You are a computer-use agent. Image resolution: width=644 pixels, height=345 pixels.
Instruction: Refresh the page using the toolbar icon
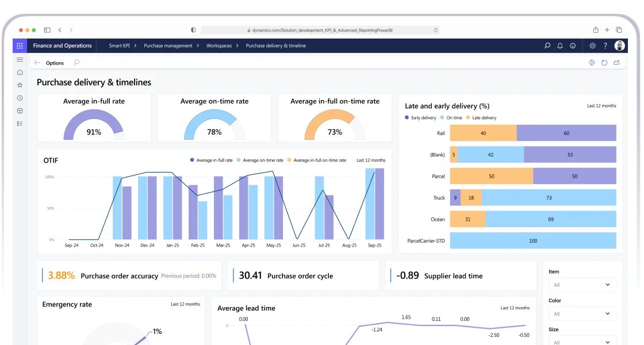[x=604, y=63]
